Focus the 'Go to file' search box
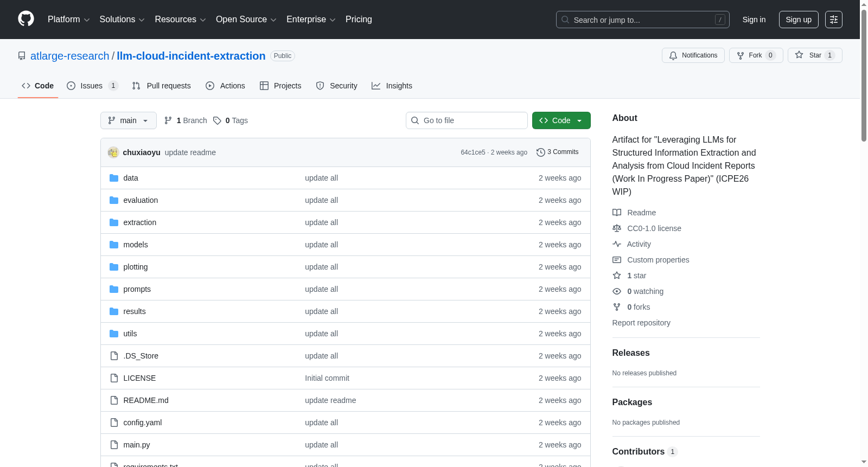This screenshot has width=868, height=467. pyautogui.click(x=467, y=120)
